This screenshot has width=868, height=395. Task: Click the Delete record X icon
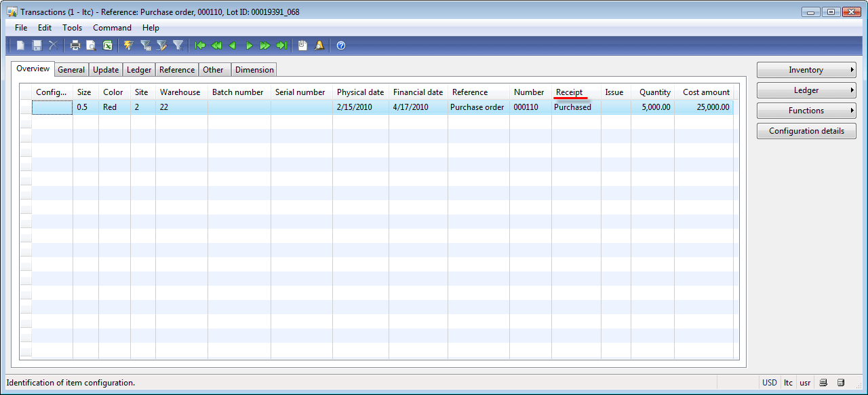(52, 45)
